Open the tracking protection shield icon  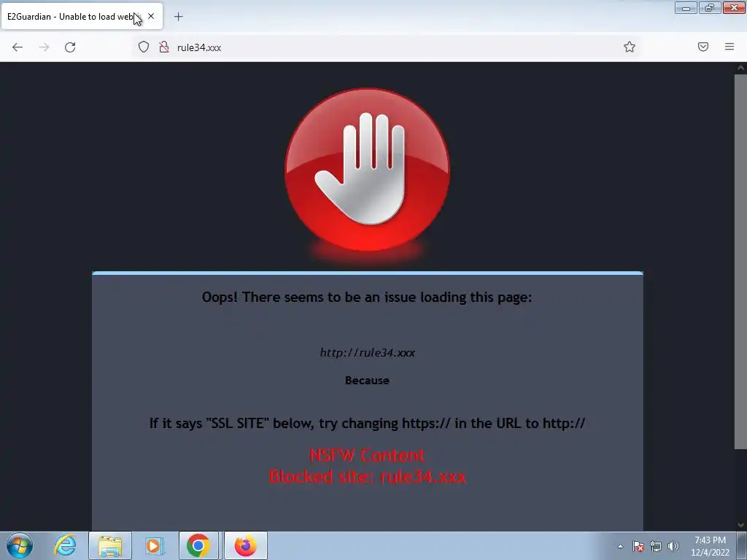click(x=144, y=47)
